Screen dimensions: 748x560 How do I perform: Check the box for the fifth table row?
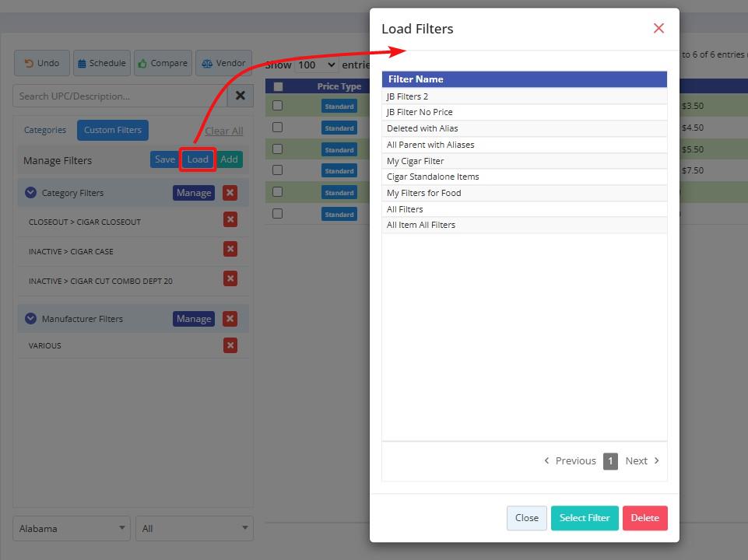277,191
